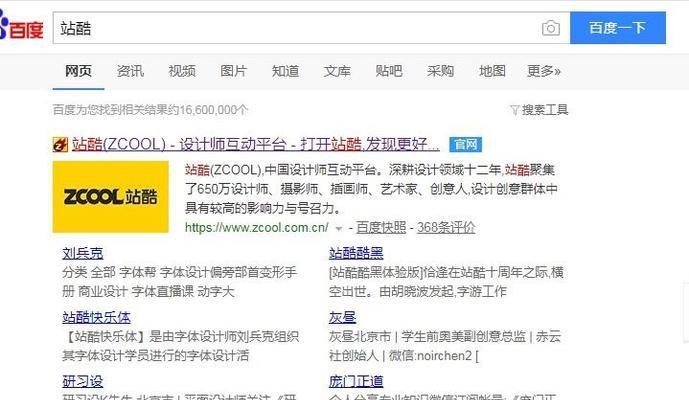689x400 pixels.
Task: Expand the 更多» menu
Action: point(544,71)
